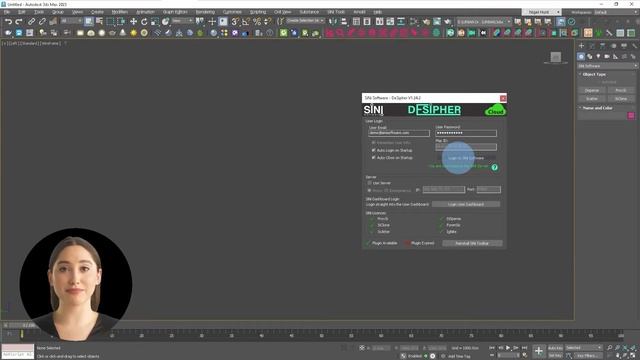Click Login to SINI Software button
Viewport: 640px width, 360px height.
tap(466, 158)
